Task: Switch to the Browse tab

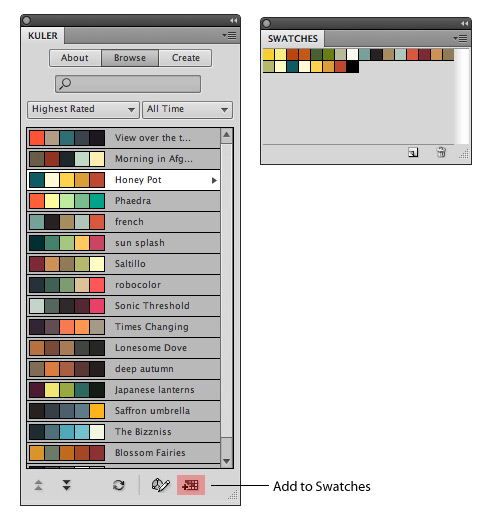Action: click(x=130, y=58)
